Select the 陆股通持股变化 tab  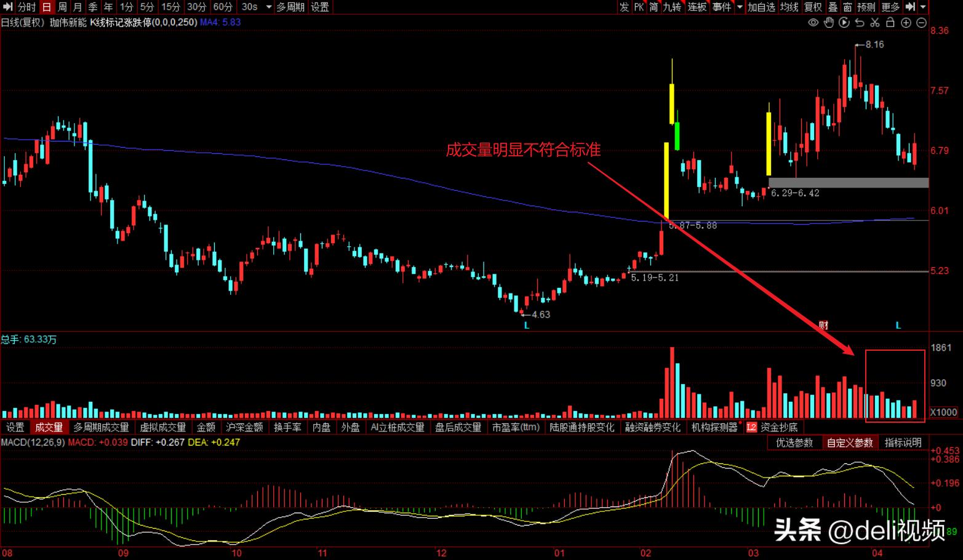point(582,427)
